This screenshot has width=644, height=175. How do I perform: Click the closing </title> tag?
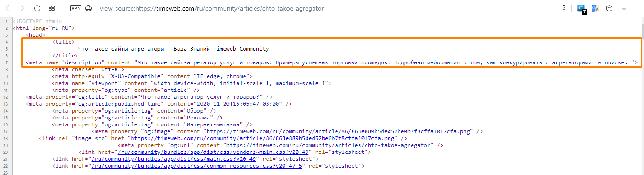pos(65,56)
